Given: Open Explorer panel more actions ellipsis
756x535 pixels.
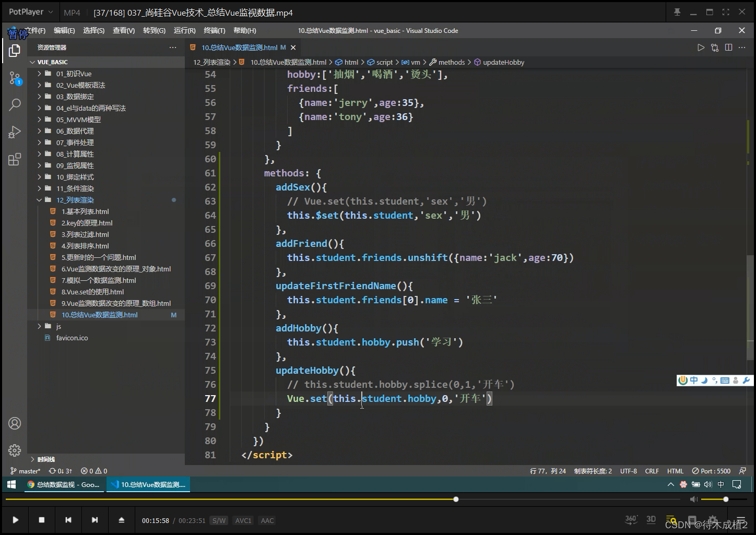Looking at the screenshot, I should coord(173,47).
